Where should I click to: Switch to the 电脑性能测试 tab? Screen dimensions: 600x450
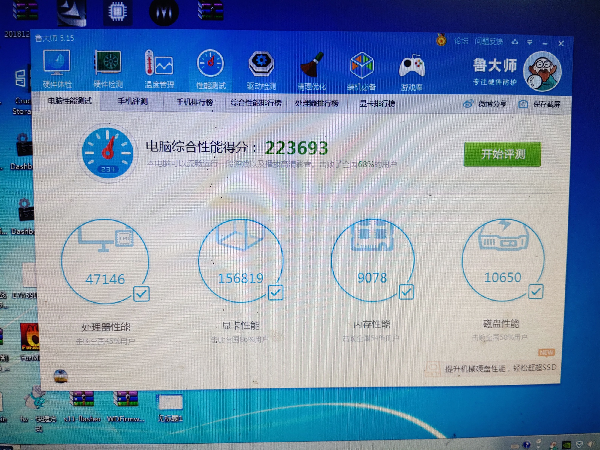coord(70,101)
